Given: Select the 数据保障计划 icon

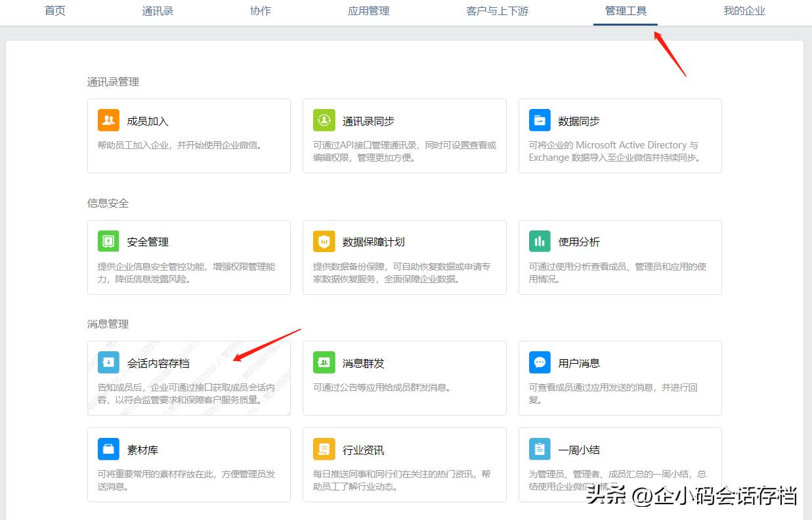Looking at the screenshot, I should tap(324, 241).
